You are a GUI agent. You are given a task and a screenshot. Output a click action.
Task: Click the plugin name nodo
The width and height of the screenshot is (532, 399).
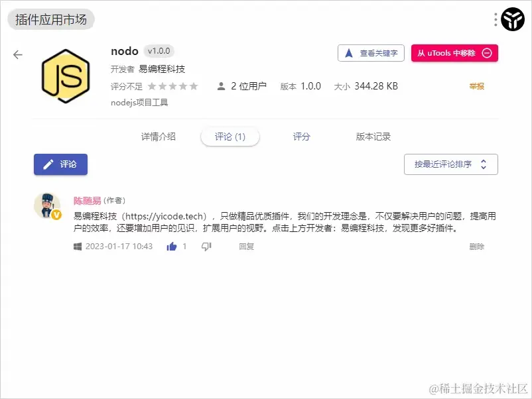[x=125, y=51]
